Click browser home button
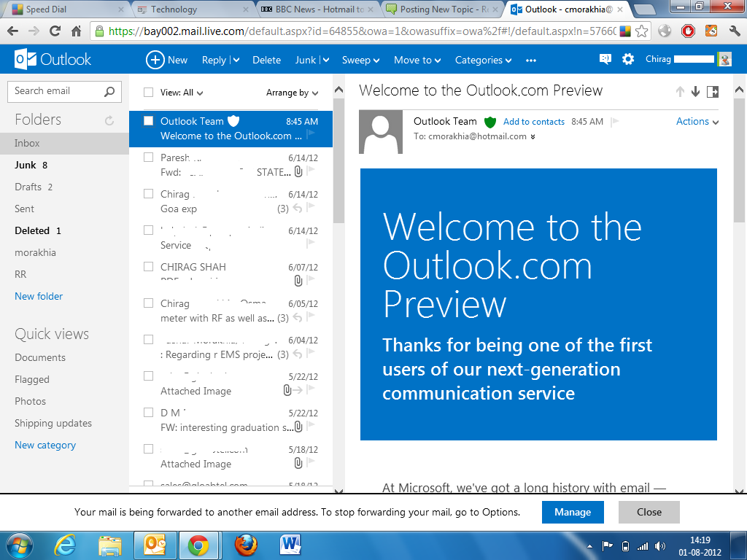Screen dimensions: 747x560 76,31
